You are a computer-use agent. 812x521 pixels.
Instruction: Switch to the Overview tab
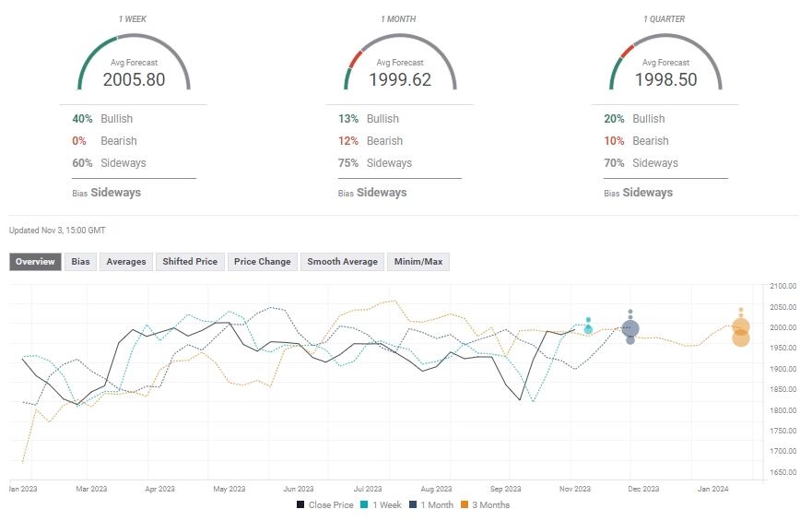click(35, 262)
